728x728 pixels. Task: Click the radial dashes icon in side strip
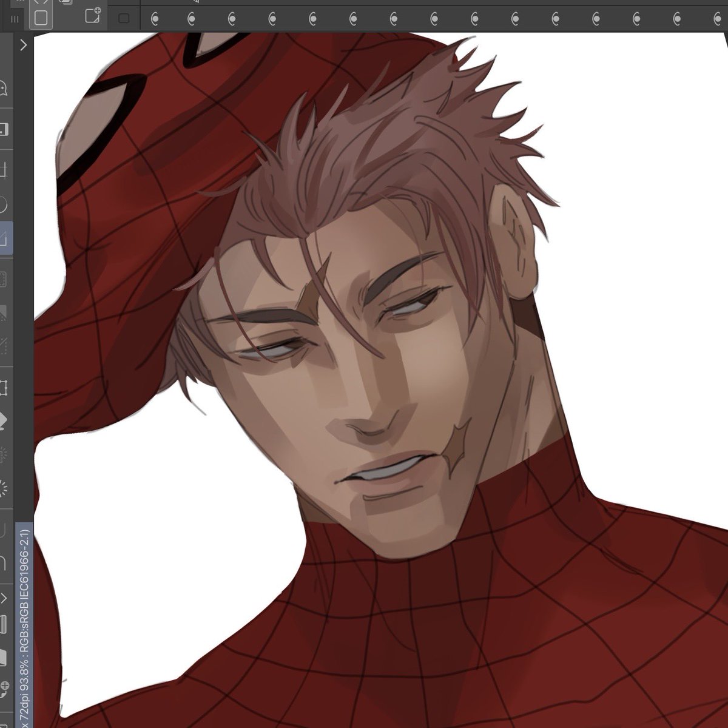[3, 487]
